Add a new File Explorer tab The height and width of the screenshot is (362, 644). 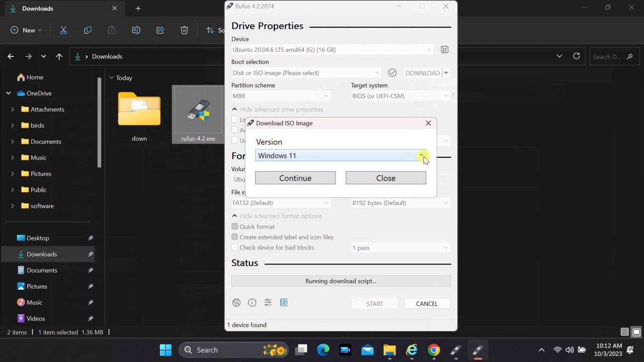point(138,9)
